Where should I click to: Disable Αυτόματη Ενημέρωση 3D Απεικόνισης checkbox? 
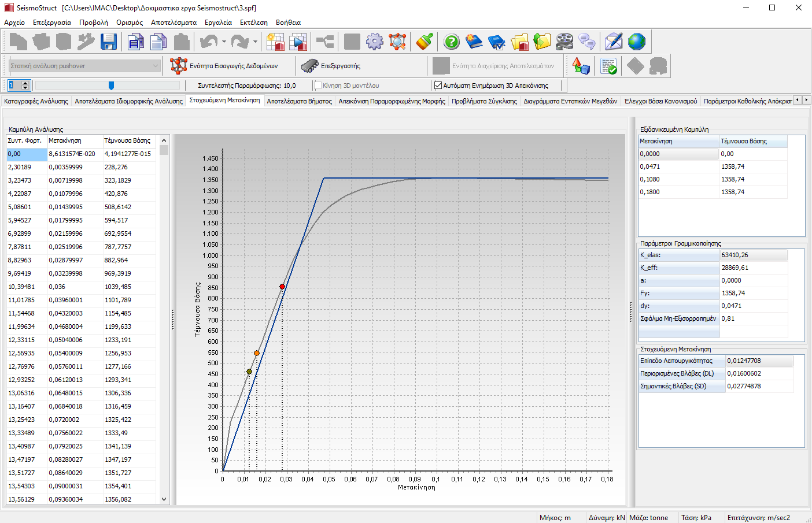(438, 86)
